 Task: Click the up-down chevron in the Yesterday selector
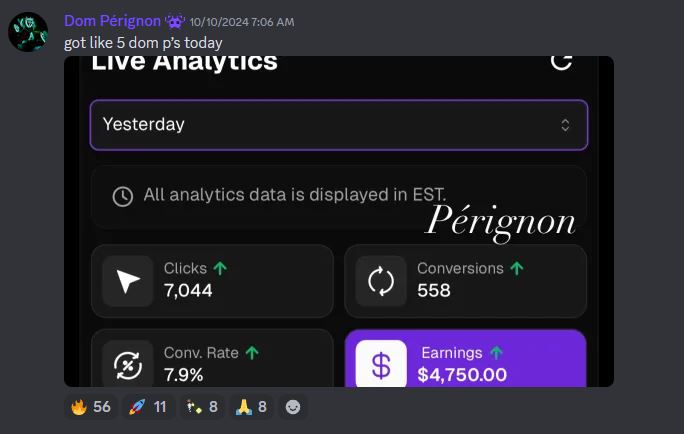coord(565,125)
